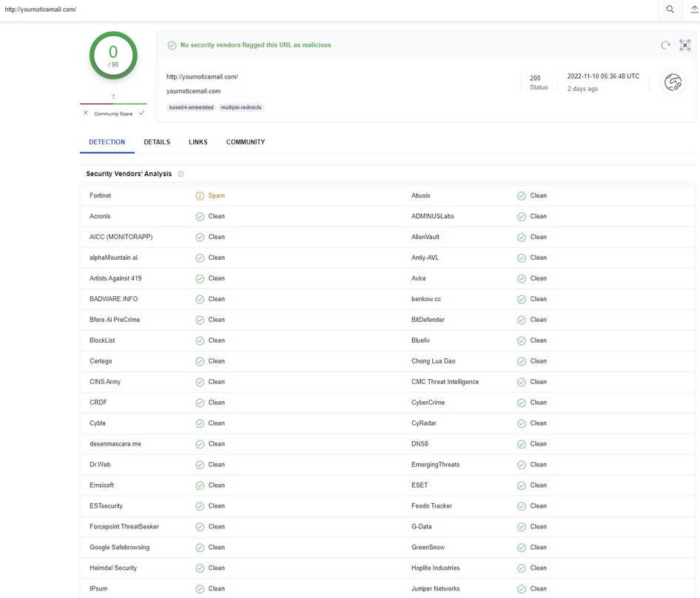
Task: Click the Chong Lua Dao vendor name
Action: pyautogui.click(x=434, y=361)
